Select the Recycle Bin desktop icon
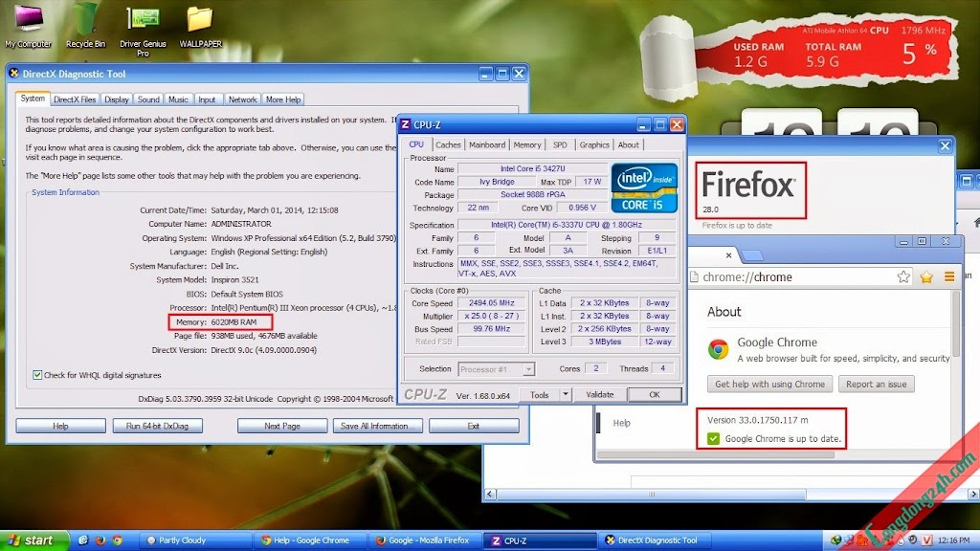 tap(85, 25)
